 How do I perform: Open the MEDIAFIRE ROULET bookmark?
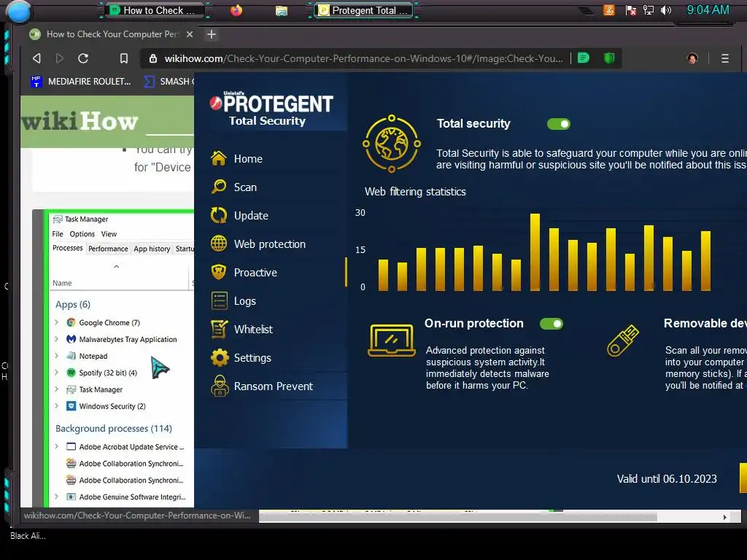point(81,82)
